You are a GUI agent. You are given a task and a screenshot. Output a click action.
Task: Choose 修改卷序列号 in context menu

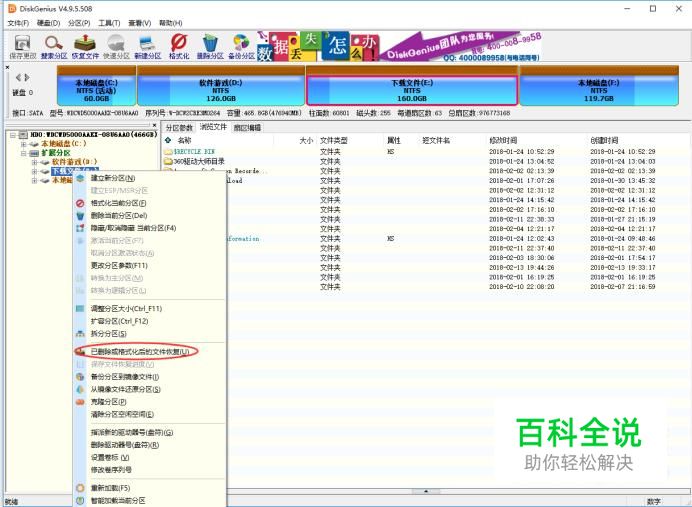tap(111, 470)
